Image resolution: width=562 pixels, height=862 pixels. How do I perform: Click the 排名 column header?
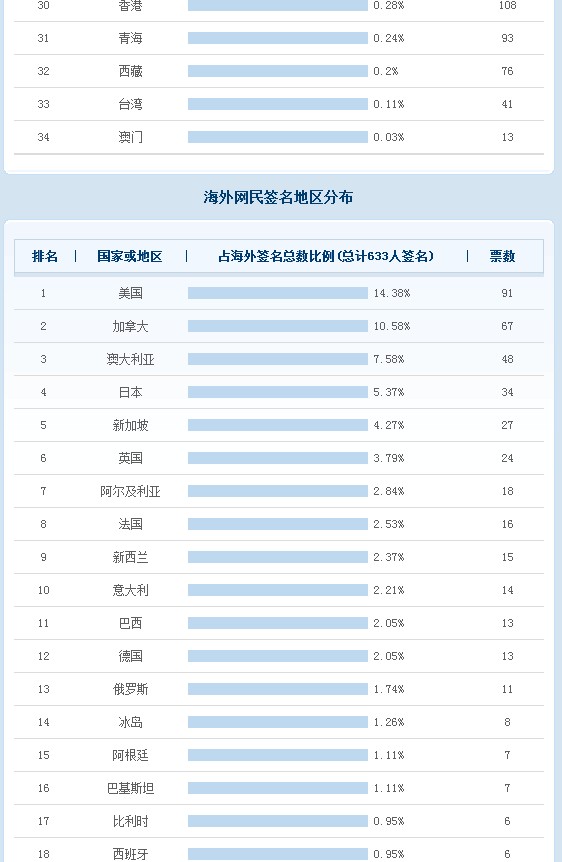(45, 256)
